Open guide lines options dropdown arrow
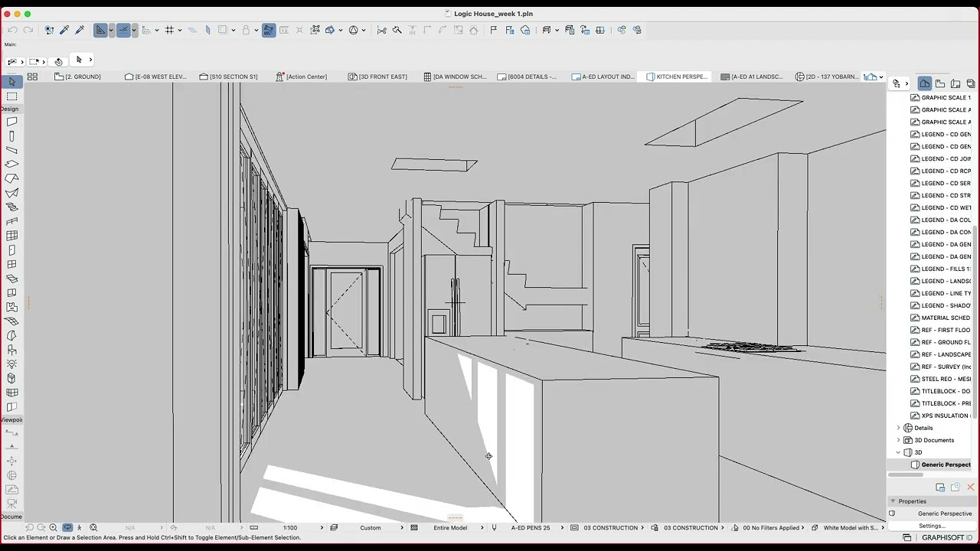This screenshot has height=551, width=980. [111, 31]
